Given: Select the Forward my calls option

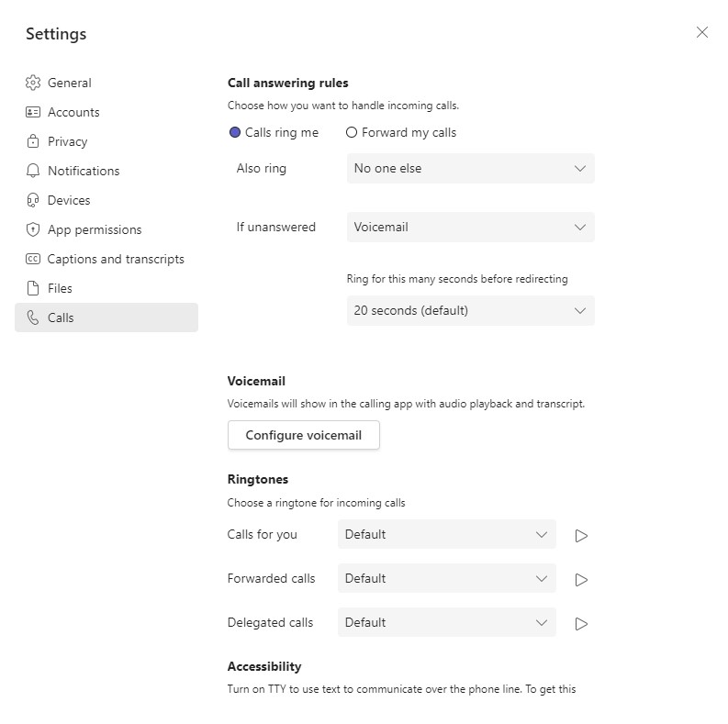Looking at the screenshot, I should click(x=401, y=133).
